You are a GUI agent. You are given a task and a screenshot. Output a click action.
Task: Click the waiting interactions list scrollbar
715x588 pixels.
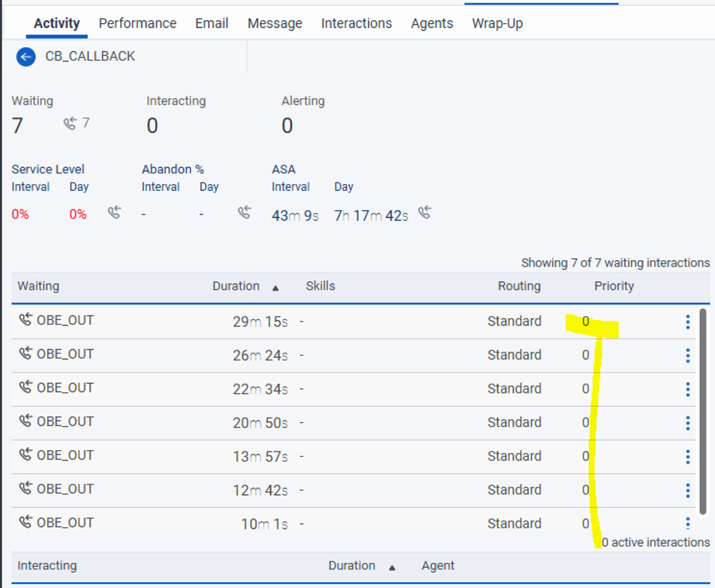tap(703, 412)
